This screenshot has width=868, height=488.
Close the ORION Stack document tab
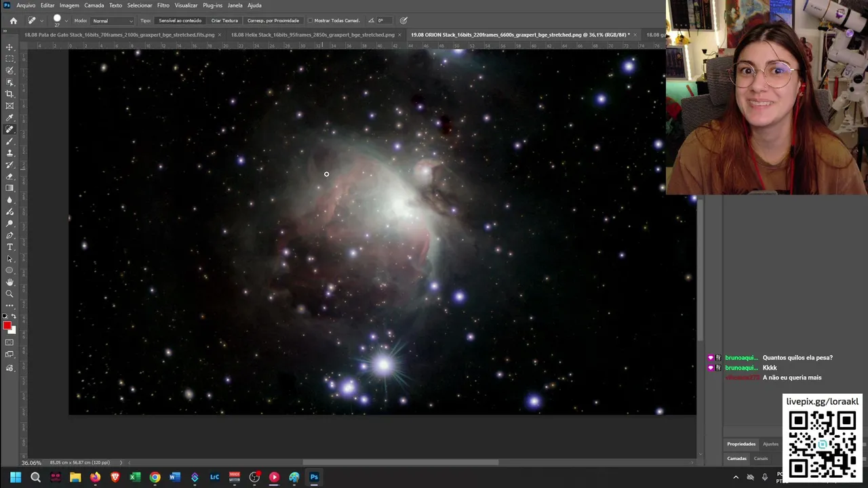point(635,35)
